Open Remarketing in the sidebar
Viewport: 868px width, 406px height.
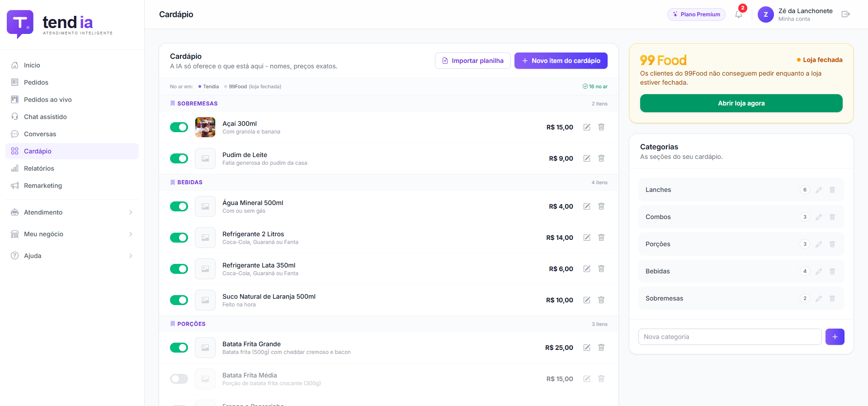coord(72,186)
